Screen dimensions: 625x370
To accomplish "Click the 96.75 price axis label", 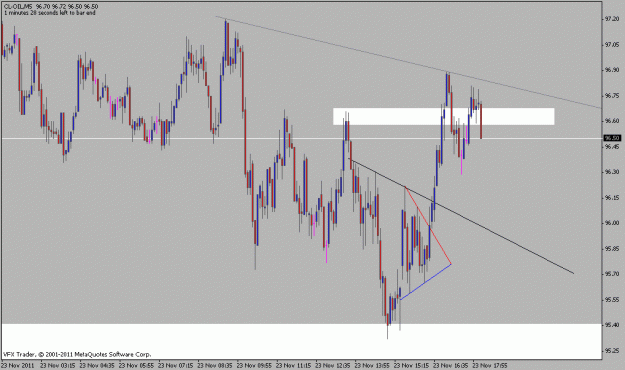I will tap(612, 95).
